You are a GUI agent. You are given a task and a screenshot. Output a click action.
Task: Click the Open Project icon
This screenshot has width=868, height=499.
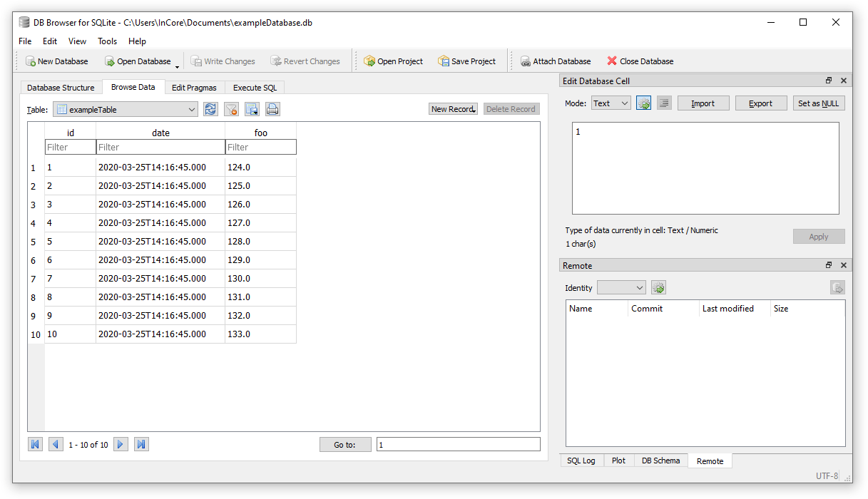(x=369, y=61)
